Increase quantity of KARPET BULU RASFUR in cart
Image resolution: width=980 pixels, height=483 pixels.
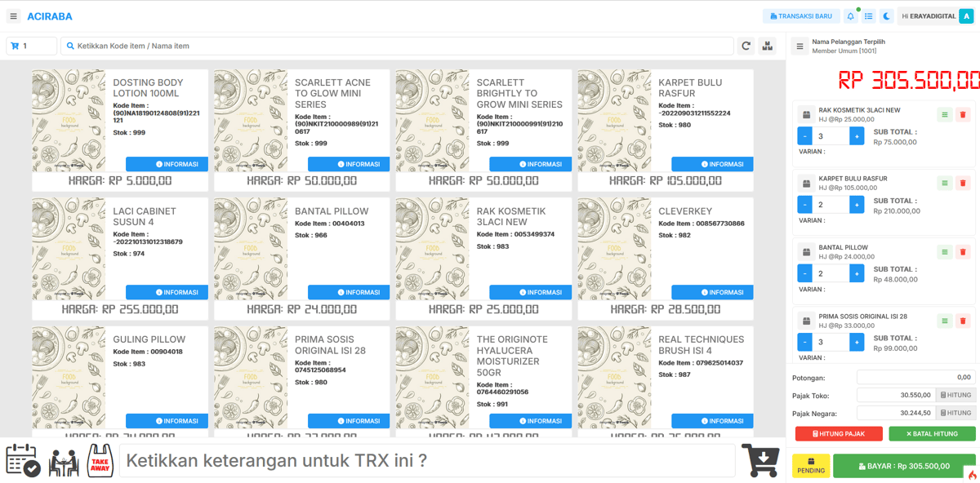[x=857, y=205]
